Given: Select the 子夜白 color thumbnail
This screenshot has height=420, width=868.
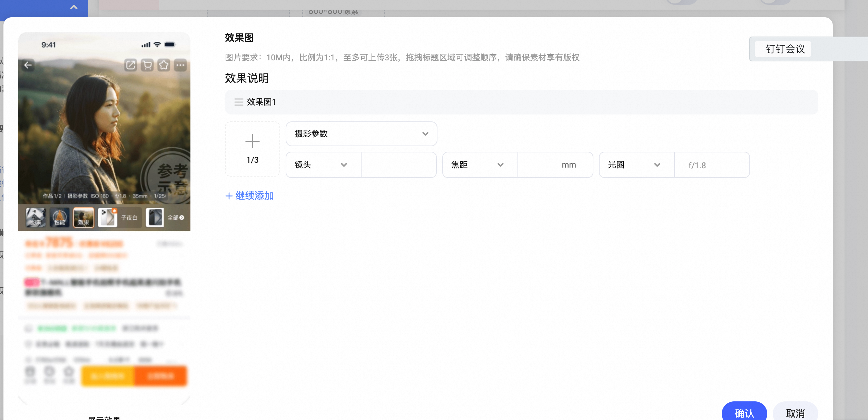Looking at the screenshot, I should click(x=120, y=218).
